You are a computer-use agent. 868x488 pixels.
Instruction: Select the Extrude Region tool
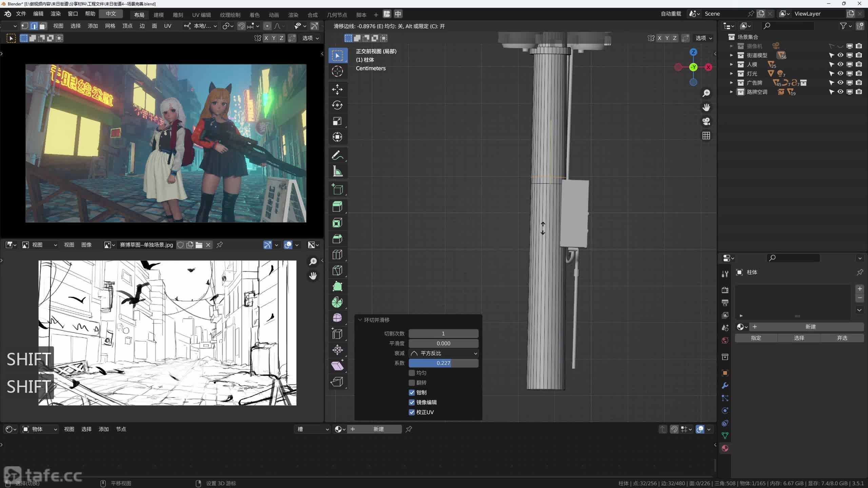337,207
